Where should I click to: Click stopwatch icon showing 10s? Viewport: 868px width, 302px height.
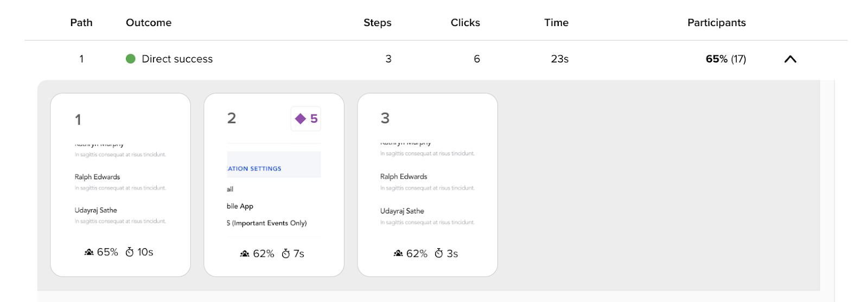pyautogui.click(x=130, y=252)
